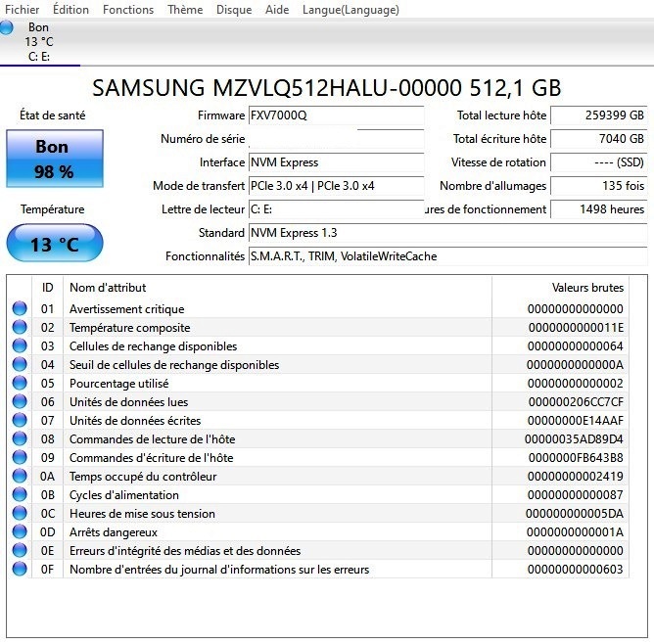654x644 pixels.
Task: Click the status orb beside Cycles d'alimentation
Action: click(x=20, y=495)
